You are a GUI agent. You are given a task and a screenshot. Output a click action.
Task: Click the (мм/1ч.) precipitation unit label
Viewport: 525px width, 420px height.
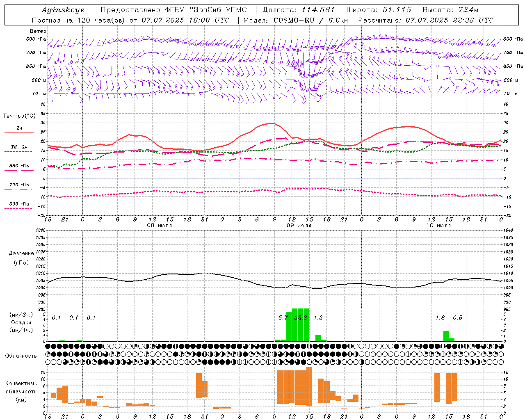pos(21,330)
